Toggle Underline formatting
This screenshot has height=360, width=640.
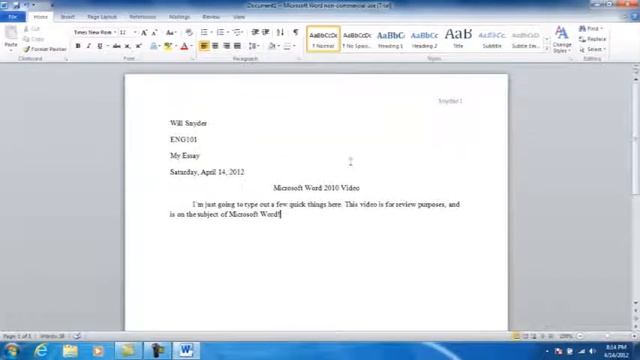100,46
